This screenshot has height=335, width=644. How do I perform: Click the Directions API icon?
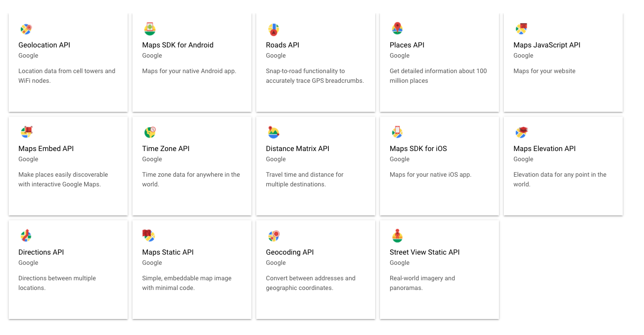26,236
